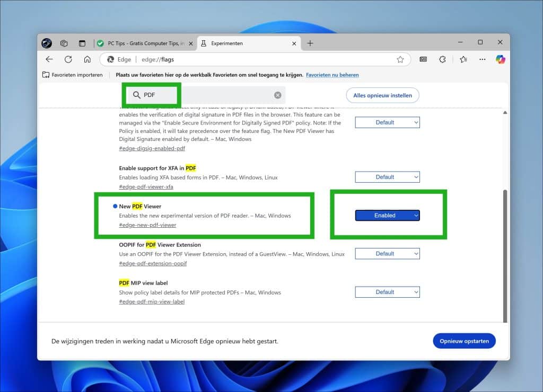Click the New PDF Viewer title
543x392 pixels.
(140, 206)
